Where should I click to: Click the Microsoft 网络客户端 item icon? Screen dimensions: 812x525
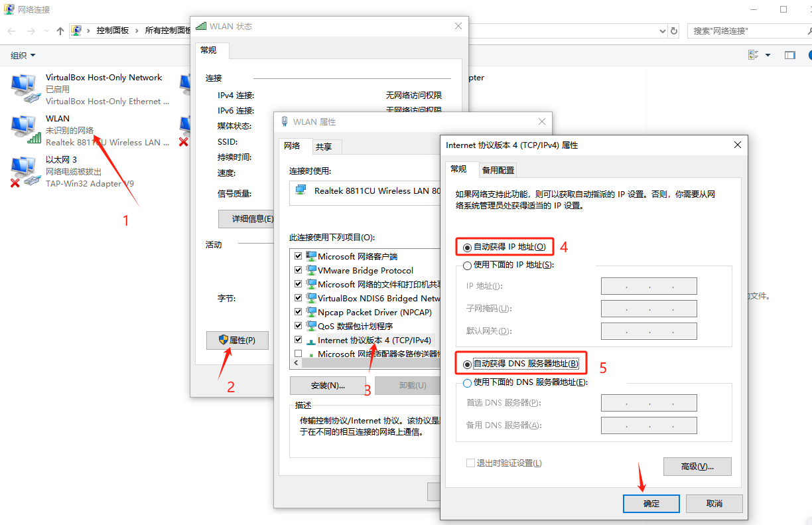click(311, 256)
